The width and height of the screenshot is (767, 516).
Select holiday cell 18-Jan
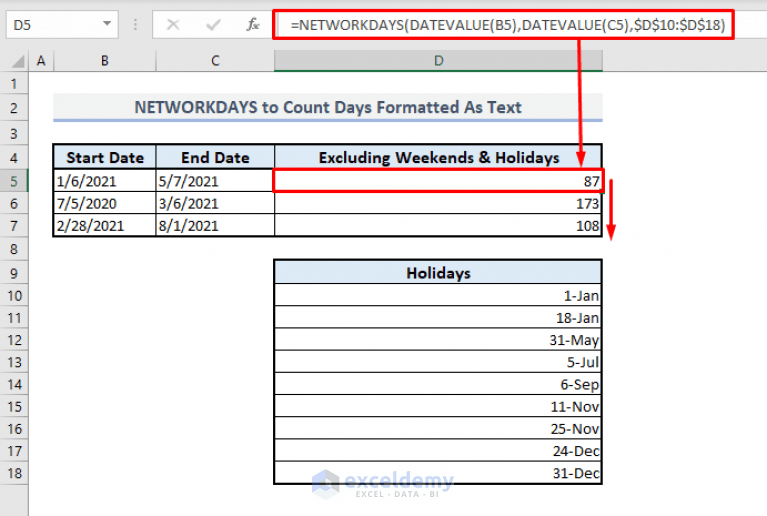pos(438,318)
